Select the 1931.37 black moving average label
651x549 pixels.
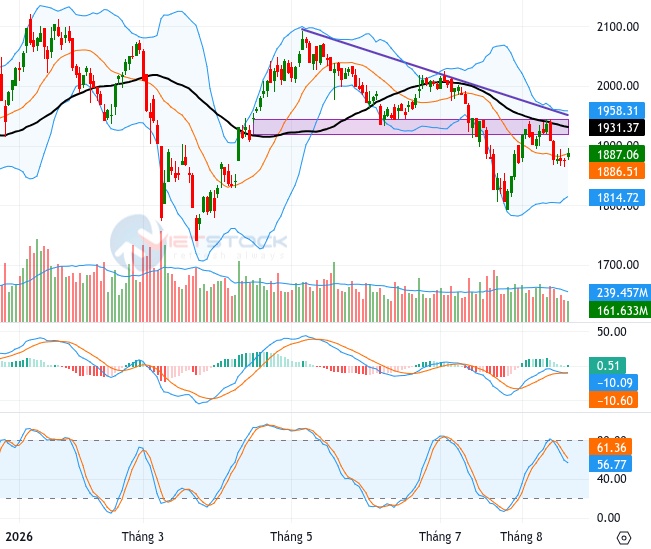617,127
